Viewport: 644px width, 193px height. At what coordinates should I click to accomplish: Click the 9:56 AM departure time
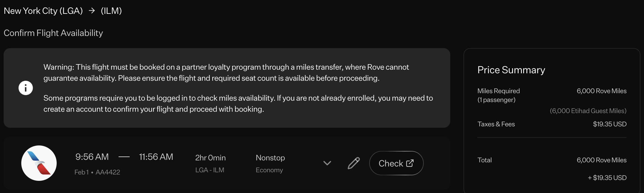coord(92,157)
